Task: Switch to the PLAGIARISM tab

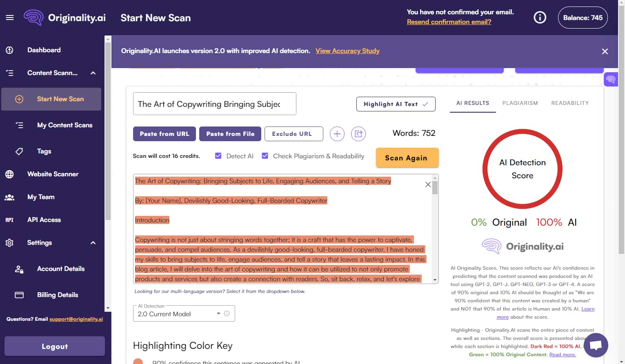Action: (x=520, y=103)
